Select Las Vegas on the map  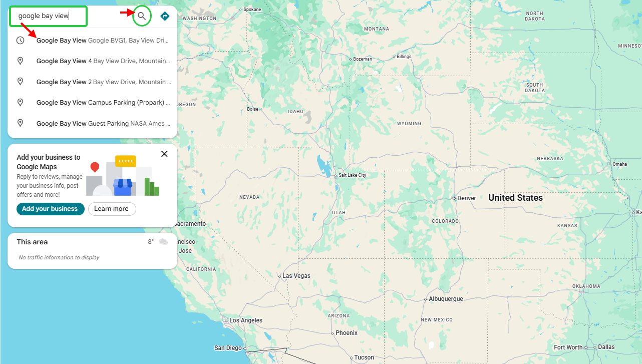point(295,275)
